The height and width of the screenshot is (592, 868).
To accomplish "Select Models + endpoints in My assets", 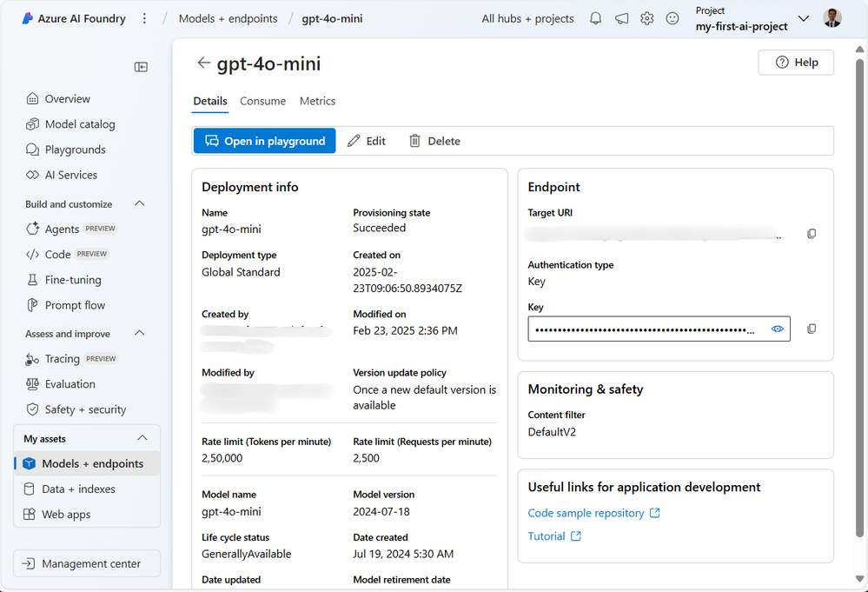I will [x=87, y=463].
